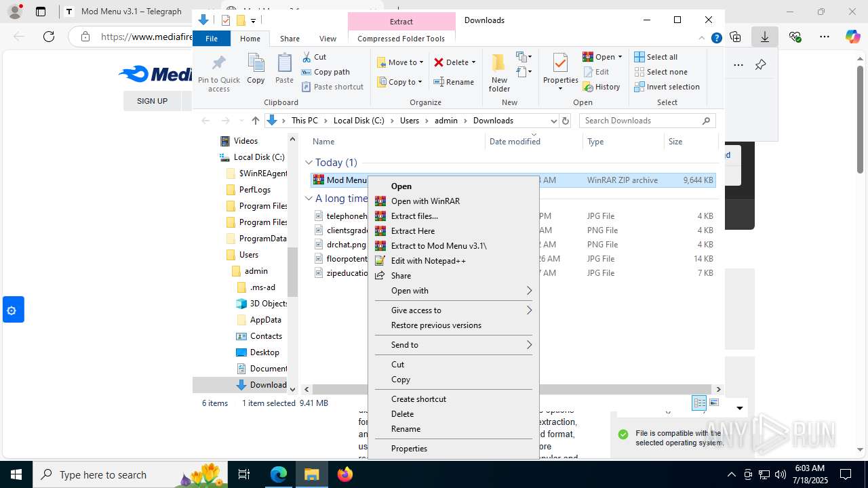Open Copilot icon in Edge
The width and height of the screenshot is (868, 488).
click(x=852, y=37)
